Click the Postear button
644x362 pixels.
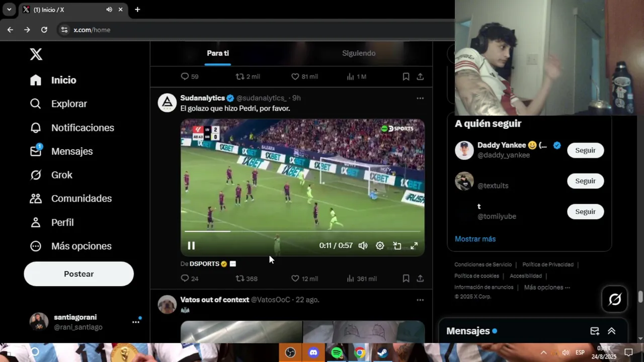[x=78, y=274]
